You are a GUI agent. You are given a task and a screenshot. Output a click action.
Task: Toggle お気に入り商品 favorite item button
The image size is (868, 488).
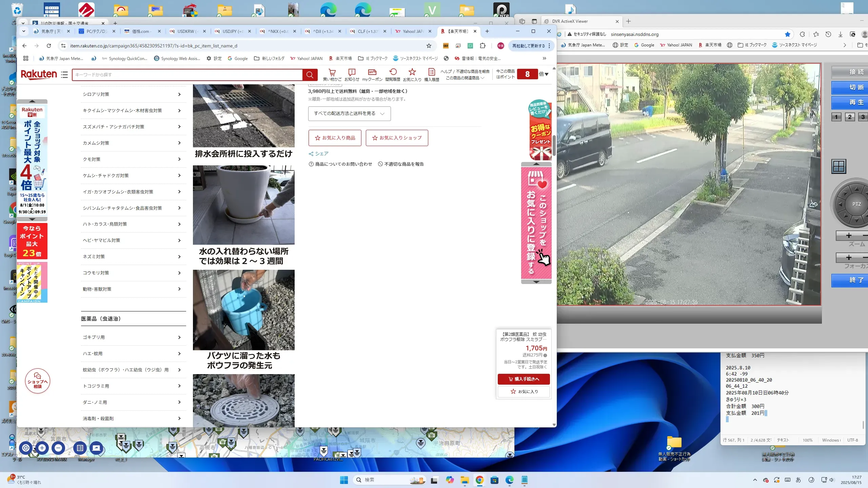(x=335, y=138)
